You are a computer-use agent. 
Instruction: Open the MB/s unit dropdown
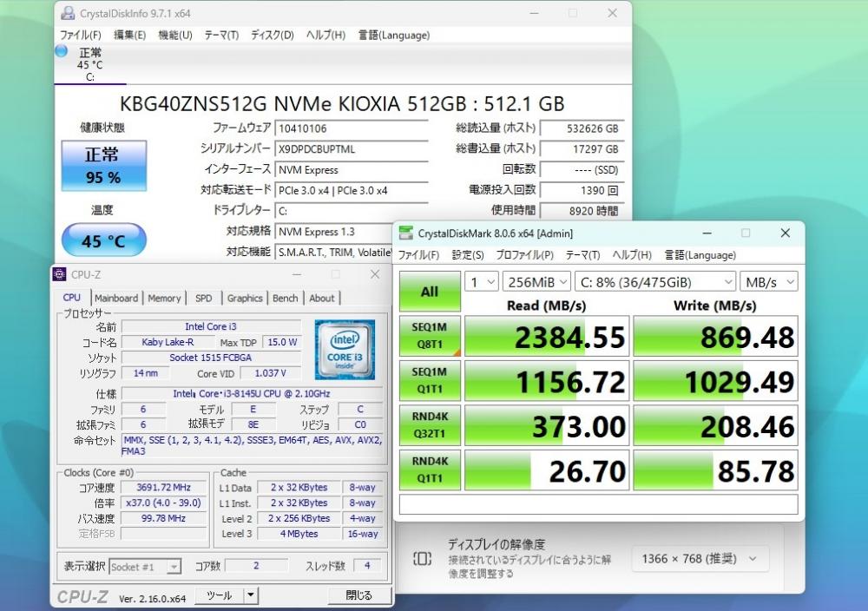click(x=769, y=282)
